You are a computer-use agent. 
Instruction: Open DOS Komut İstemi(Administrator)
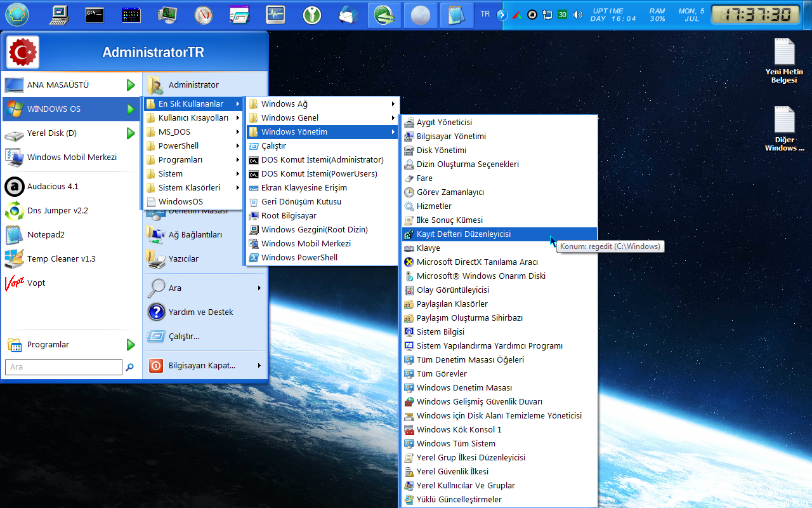tap(322, 160)
